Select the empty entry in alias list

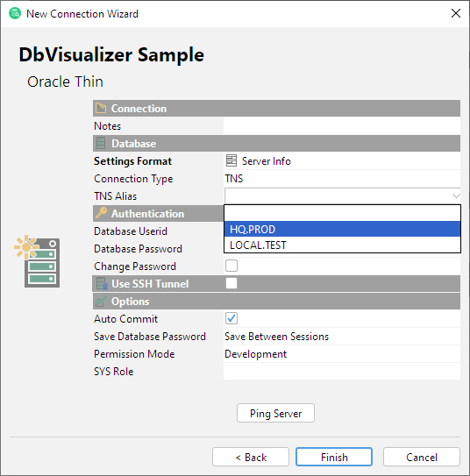pyautogui.click(x=342, y=213)
